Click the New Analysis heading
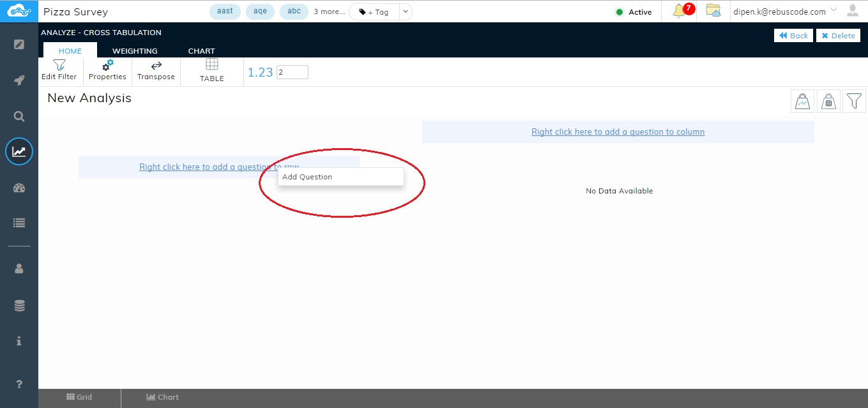Image resolution: width=868 pixels, height=408 pixels. click(x=89, y=98)
